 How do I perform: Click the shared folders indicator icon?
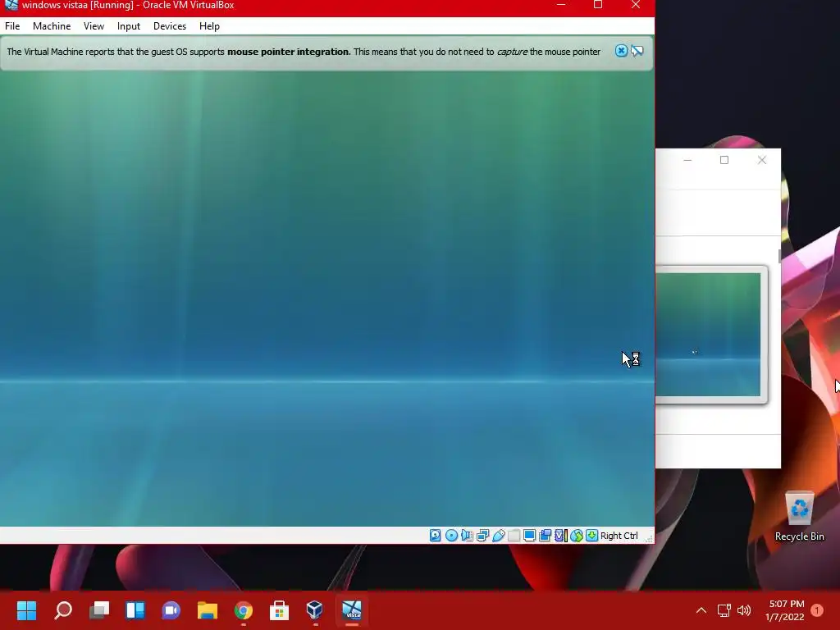click(x=514, y=535)
